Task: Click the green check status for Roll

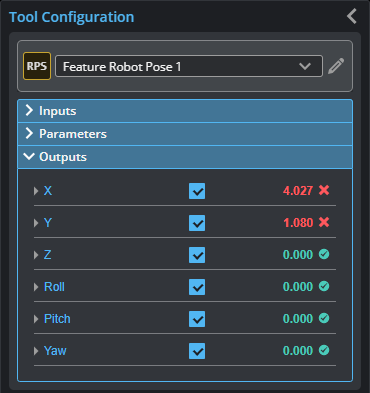Action: (x=324, y=286)
